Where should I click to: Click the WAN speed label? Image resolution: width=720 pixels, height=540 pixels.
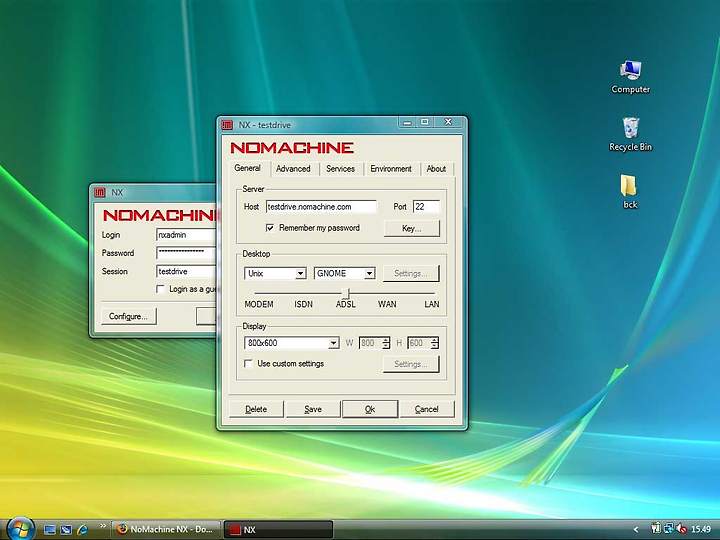tap(387, 304)
